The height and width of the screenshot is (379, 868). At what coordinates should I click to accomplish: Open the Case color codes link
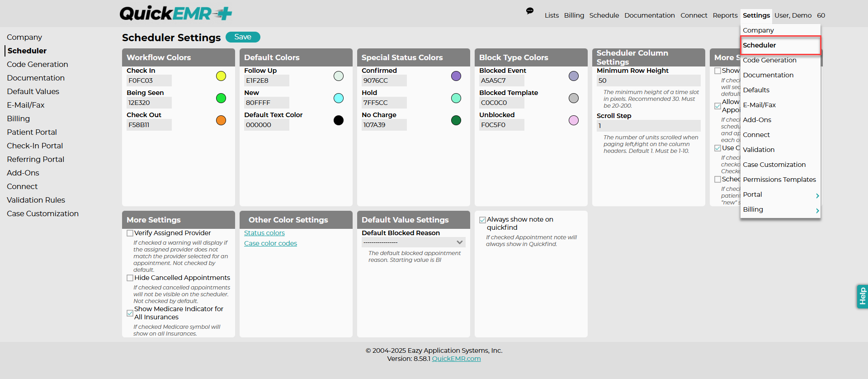pos(270,243)
